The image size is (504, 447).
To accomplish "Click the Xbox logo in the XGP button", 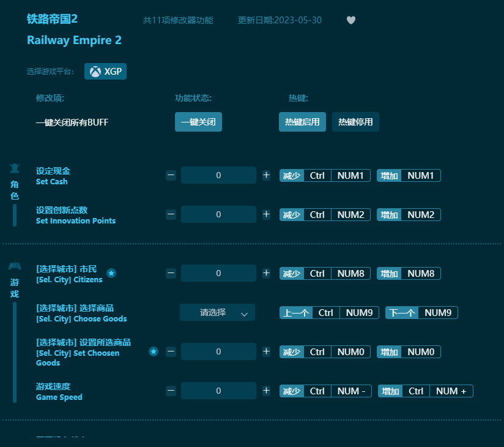I will (x=95, y=71).
